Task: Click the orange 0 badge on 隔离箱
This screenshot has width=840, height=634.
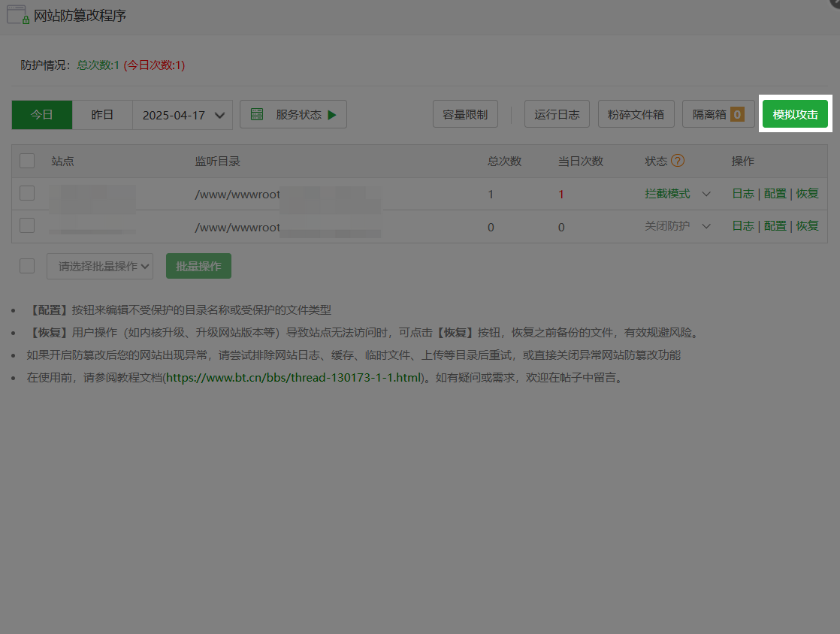Action: coord(737,115)
